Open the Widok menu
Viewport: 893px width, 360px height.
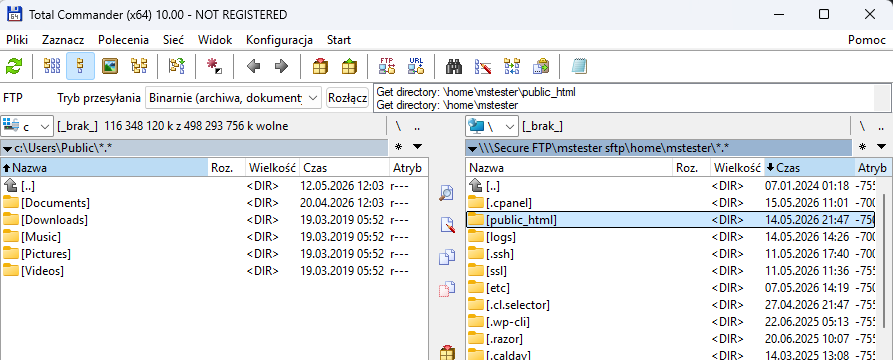[215, 40]
